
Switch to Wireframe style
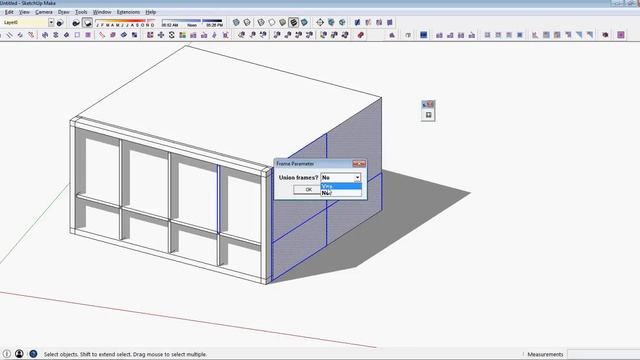point(261,22)
